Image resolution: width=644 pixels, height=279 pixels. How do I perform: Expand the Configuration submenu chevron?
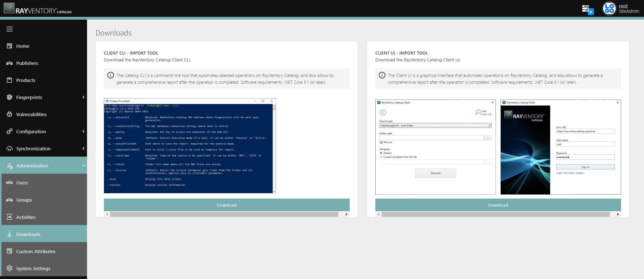pos(84,131)
